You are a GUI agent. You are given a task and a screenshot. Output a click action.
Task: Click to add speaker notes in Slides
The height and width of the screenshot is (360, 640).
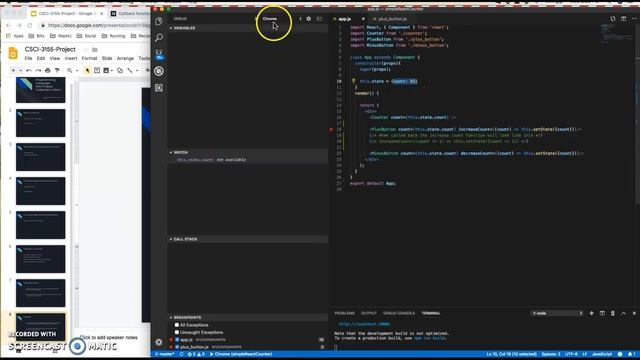coord(109,338)
